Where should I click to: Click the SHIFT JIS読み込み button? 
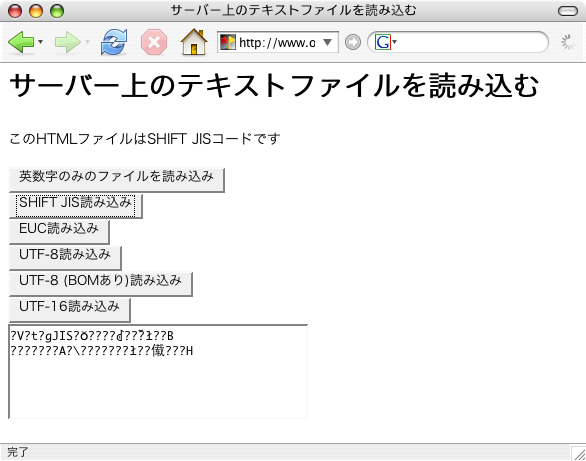(75, 206)
